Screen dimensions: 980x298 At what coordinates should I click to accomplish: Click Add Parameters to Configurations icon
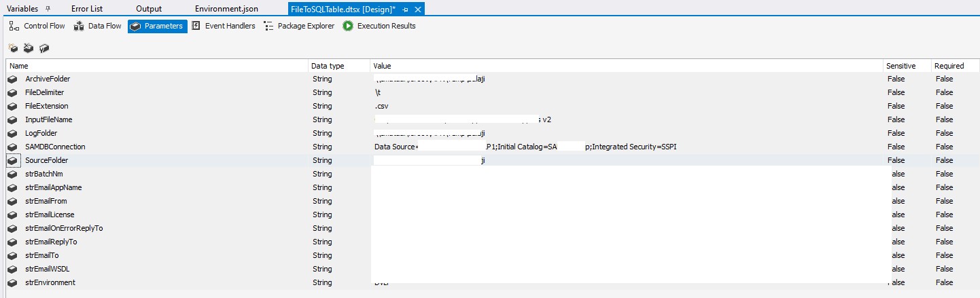point(44,48)
